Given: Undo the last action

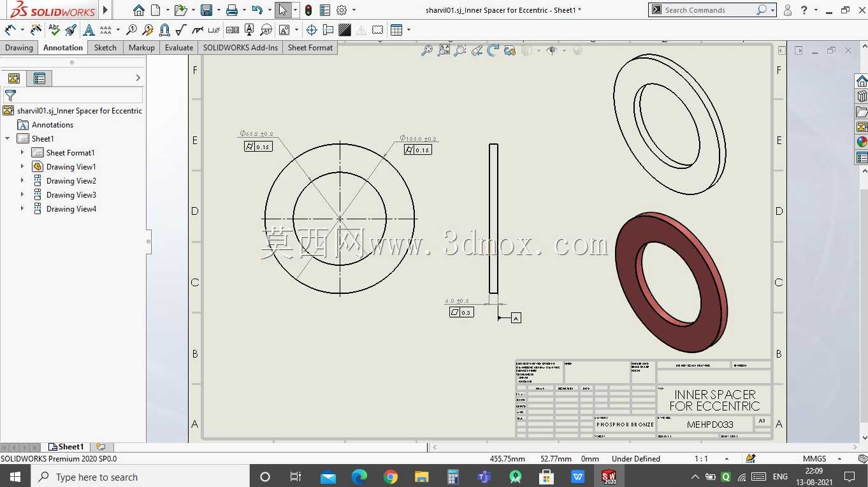Looking at the screenshot, I should [257, 10].
